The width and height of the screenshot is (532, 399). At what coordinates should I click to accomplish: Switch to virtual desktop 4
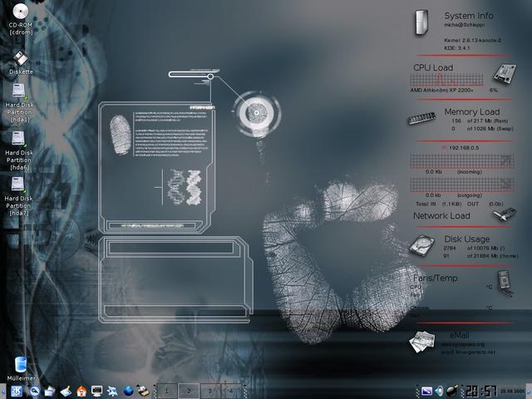pos(229,390)
